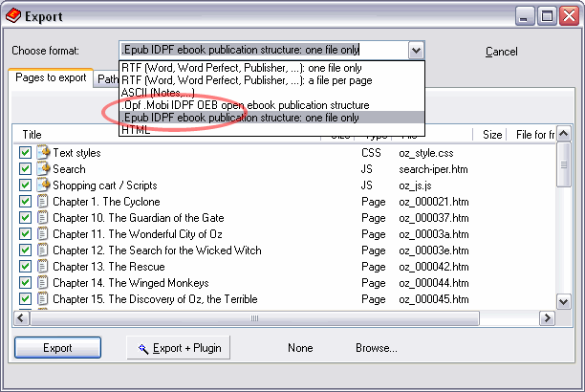Collapse the Choose format dropdown arrow

coord(416,50)
